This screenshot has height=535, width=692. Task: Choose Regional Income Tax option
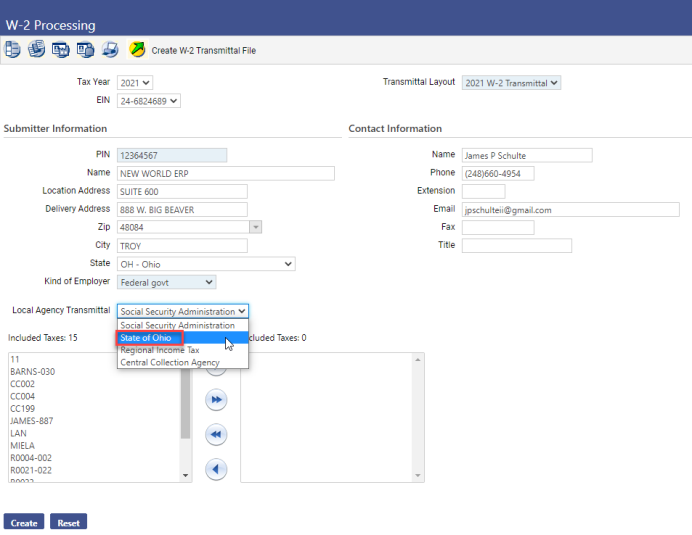[x=160, y=350]
